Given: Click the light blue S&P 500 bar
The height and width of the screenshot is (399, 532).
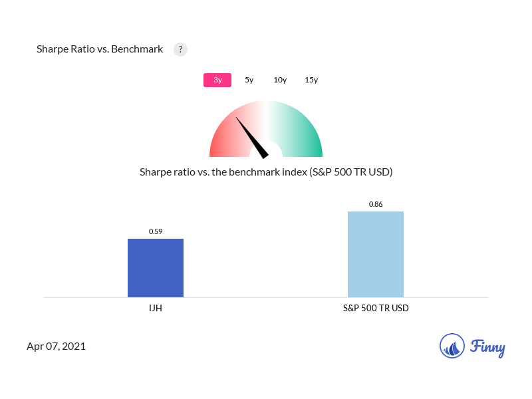Looking at the screenshot, I should click(376, 255).
